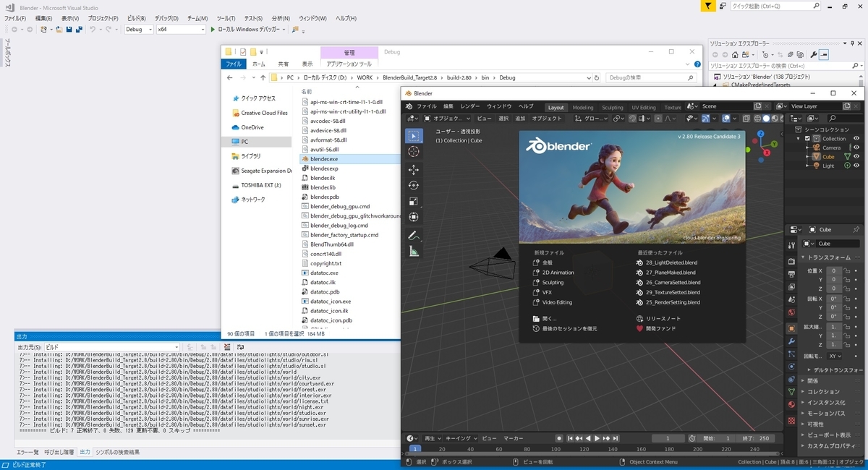
Task: Open Output properties tab (printer icon)
Action: [791, 273]
